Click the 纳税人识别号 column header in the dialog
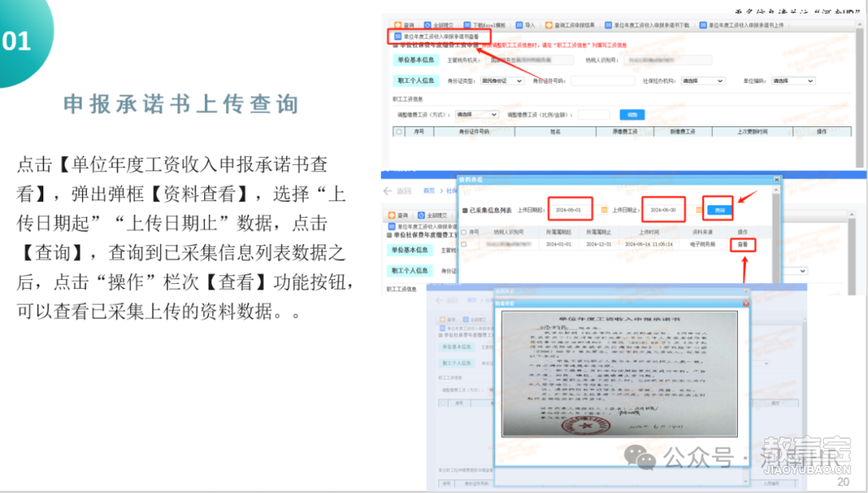 click(509, 232)
